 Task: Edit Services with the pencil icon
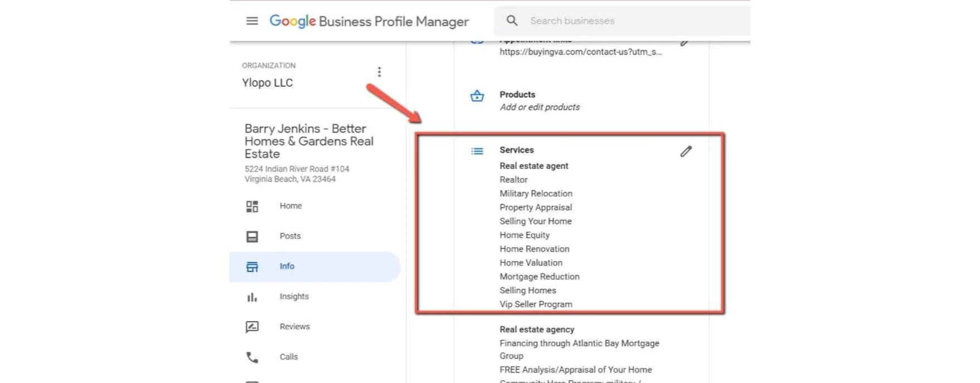[686, 151]
